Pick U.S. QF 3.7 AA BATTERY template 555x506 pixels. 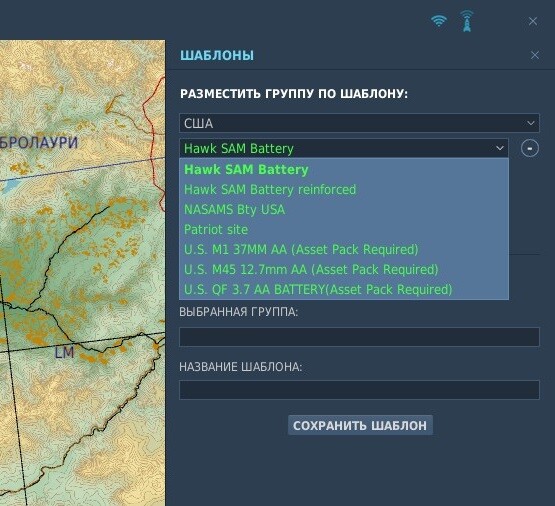point(344,289)
